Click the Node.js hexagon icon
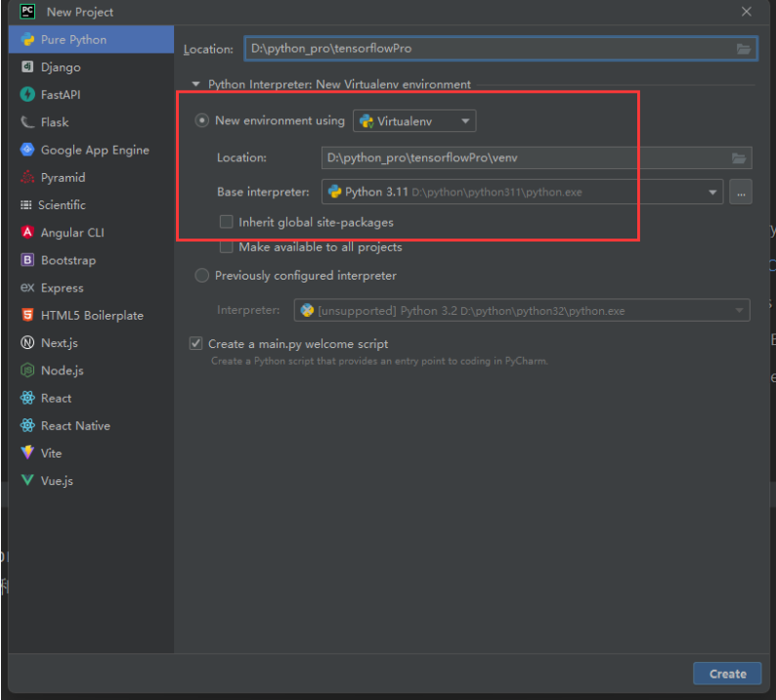 tap(27, 371)
